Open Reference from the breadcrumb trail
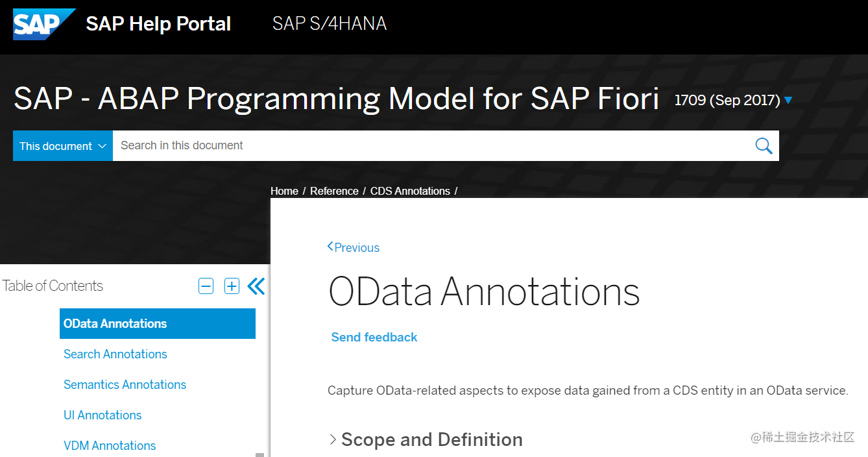 pyautogui.click(x=334, y=191)
